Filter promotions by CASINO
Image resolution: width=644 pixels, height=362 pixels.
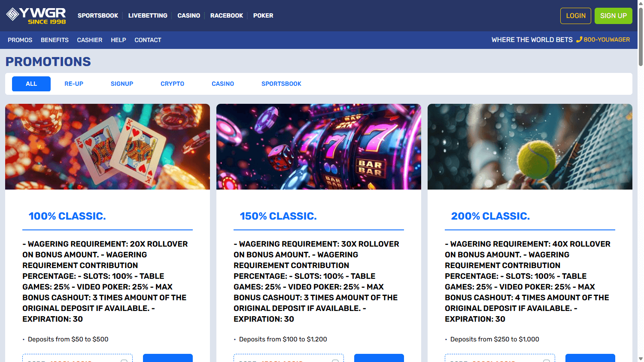point(222,84)
